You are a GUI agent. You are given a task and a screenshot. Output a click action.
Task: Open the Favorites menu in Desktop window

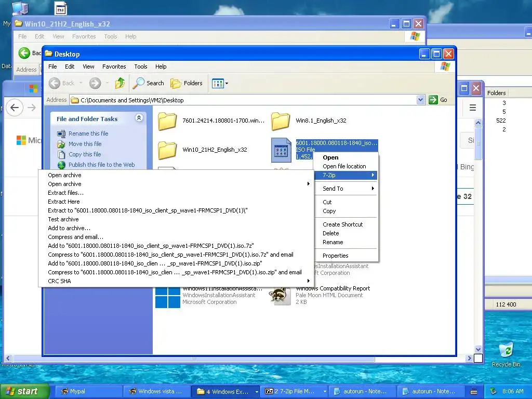click(x=114, y=66)
